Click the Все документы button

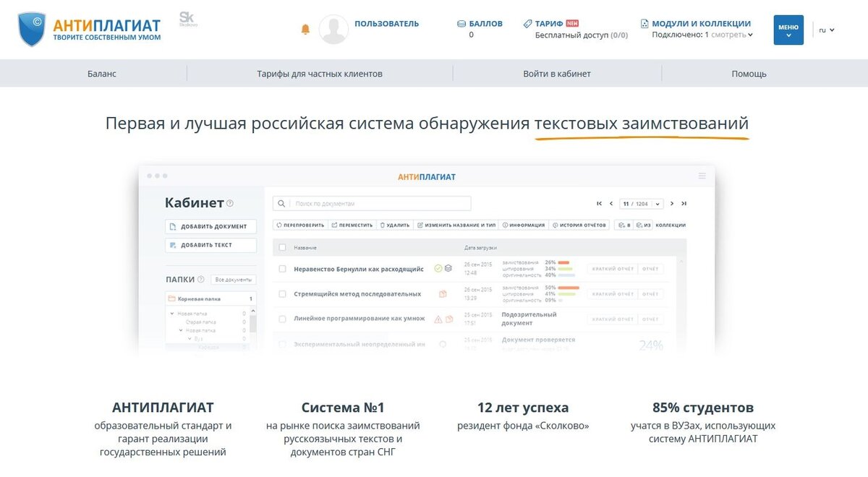click(232, 280)
